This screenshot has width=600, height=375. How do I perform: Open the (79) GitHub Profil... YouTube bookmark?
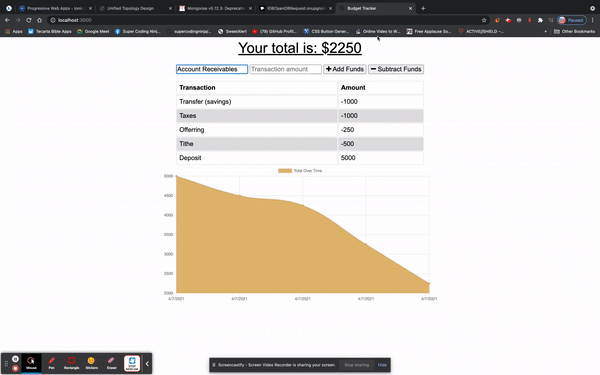274,31
